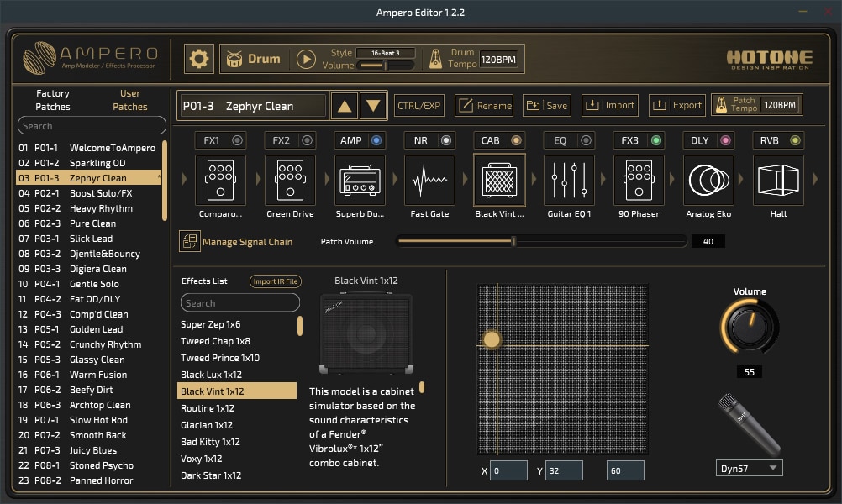Viewport: 842px width, 504px height.
Task: Click the Manage Signal Chain icon
Action: (190, 242)
